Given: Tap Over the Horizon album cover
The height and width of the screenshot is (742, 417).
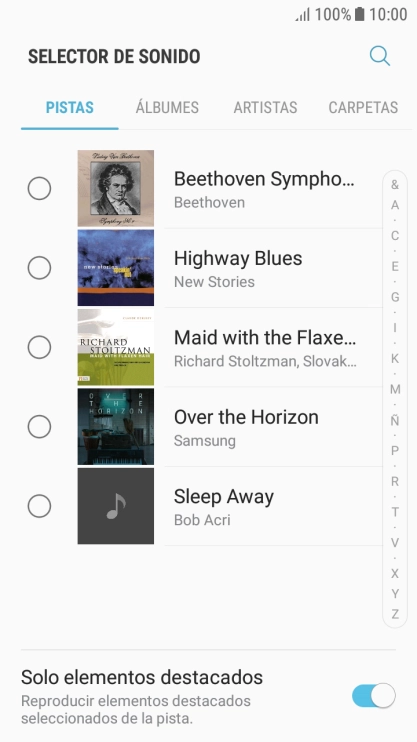Looking at the screenshot, I should (115, 426).
